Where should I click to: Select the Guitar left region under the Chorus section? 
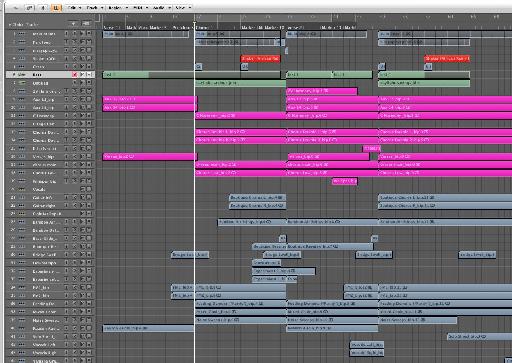[257, 197]
